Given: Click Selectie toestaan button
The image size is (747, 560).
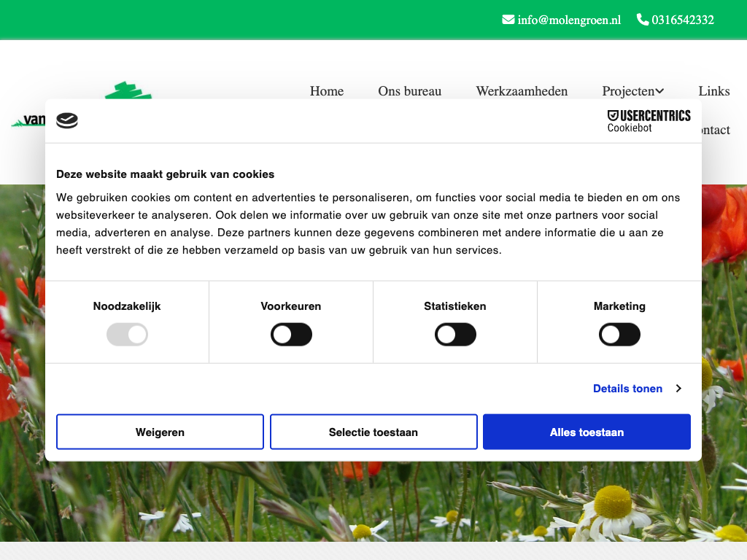Looking at the screenshot, I should click(373, 432).
